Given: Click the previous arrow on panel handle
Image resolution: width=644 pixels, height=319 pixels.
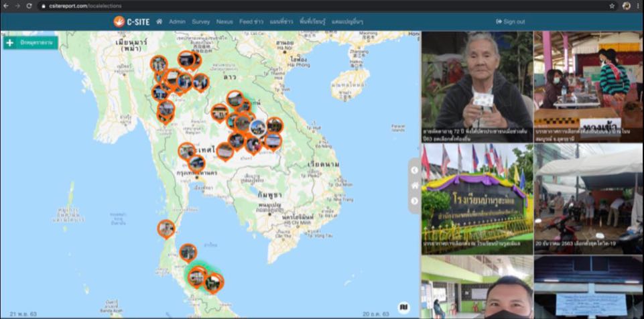Looking at the screenshot, I should 414,170.
